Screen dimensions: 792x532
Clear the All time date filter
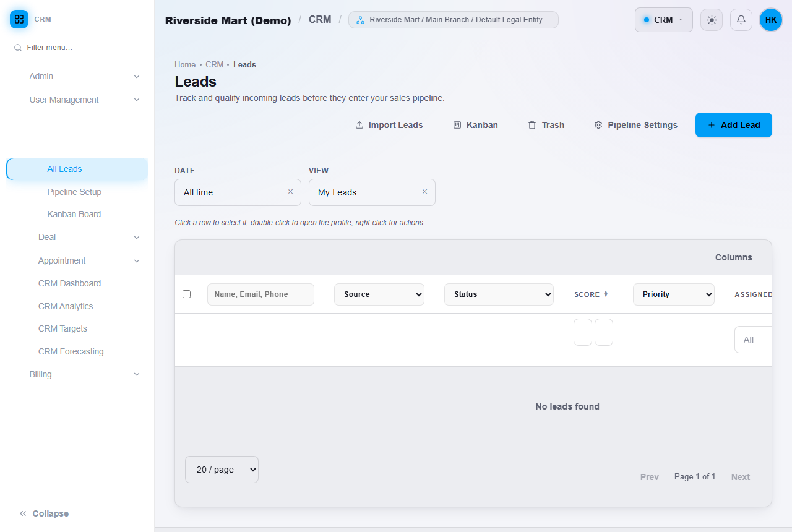pyautogui.click(x=290, y=192)
